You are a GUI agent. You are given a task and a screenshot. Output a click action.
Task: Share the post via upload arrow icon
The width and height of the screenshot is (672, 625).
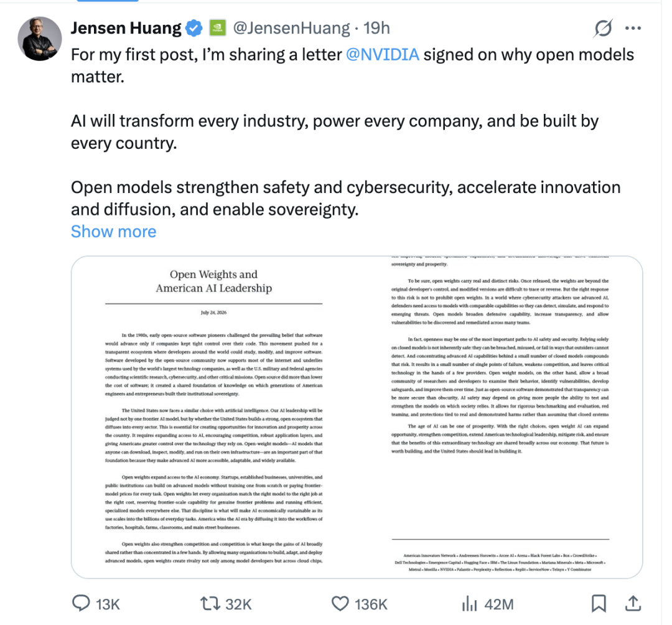tap(633, 603)
